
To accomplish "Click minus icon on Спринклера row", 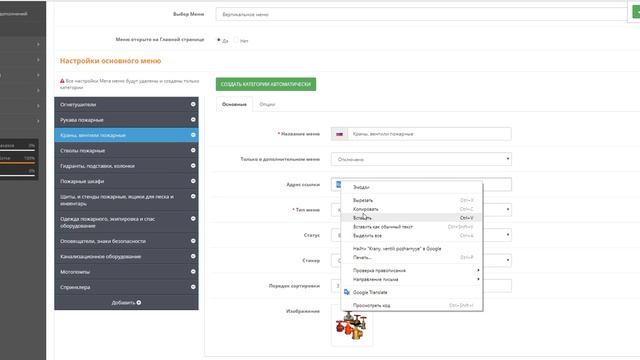I will pos(193,287).
